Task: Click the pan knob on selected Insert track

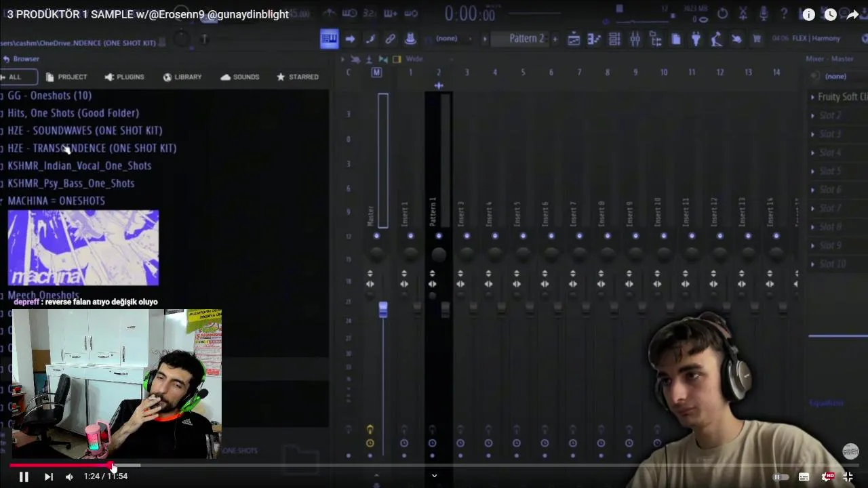Action: (439, 255)
